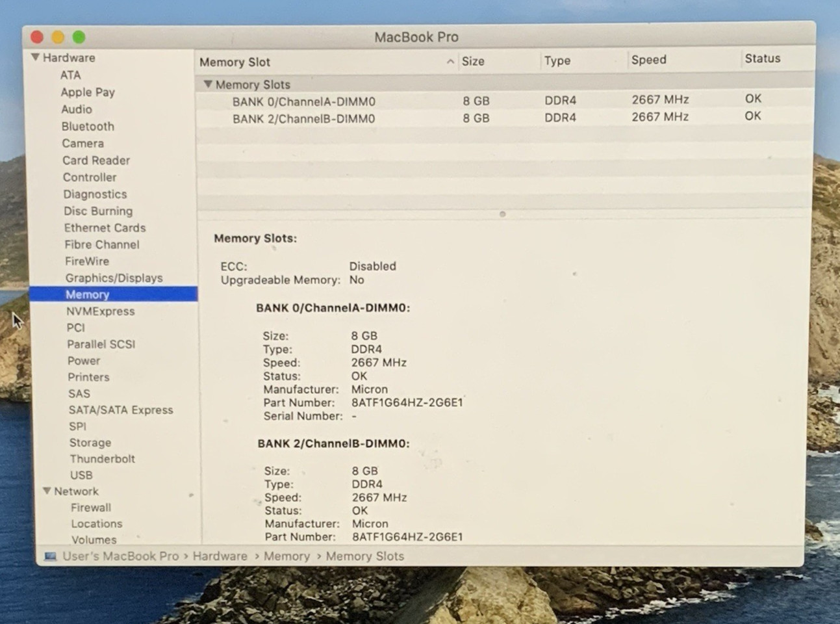Click User's MacBook Pro in path bar
The image size is (840, 624).
pos(120,556)
